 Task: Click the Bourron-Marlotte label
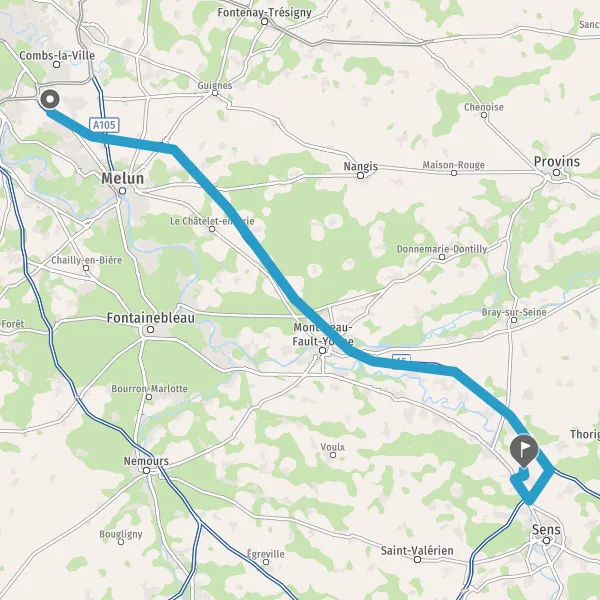pyautogui.click(x=149, y=388)
